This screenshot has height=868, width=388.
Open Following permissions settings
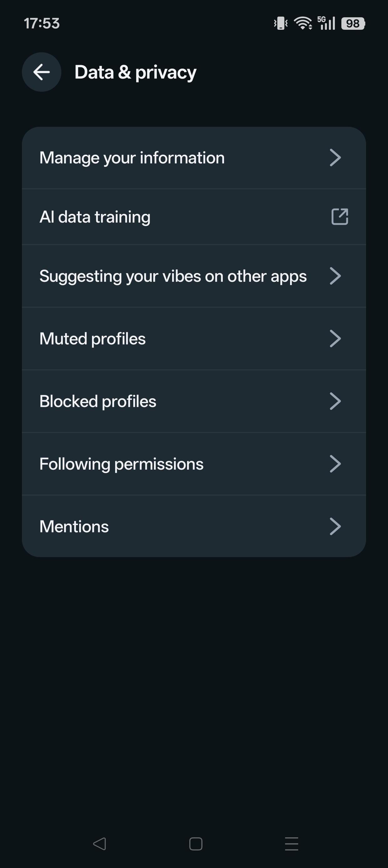pyautogui.click(x=122, y=464)
